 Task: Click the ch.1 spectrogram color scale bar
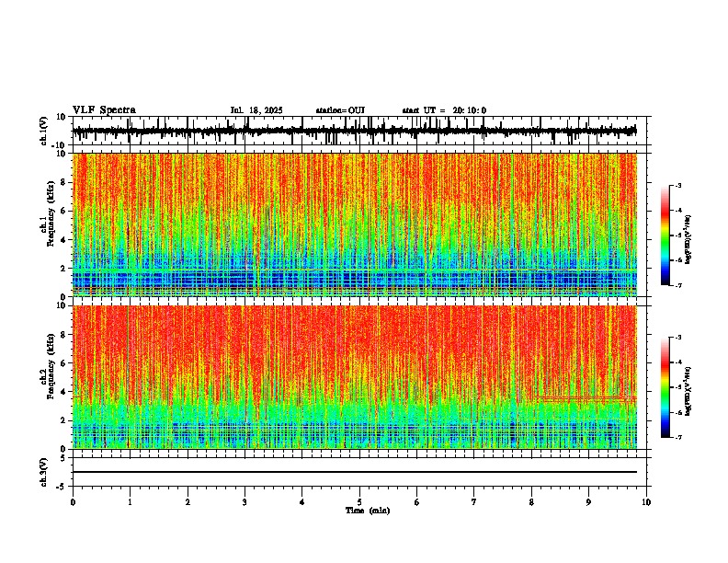point(665,236)
